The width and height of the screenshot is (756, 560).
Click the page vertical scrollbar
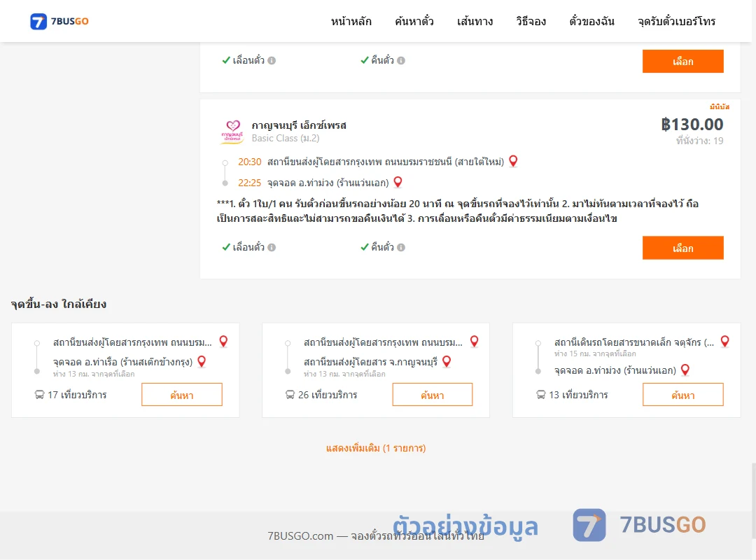753,499
